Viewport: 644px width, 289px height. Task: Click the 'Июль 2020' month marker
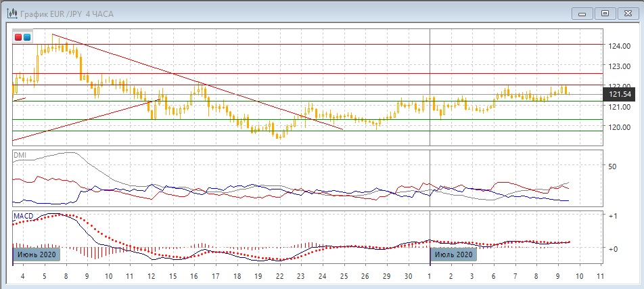[453, 254]
